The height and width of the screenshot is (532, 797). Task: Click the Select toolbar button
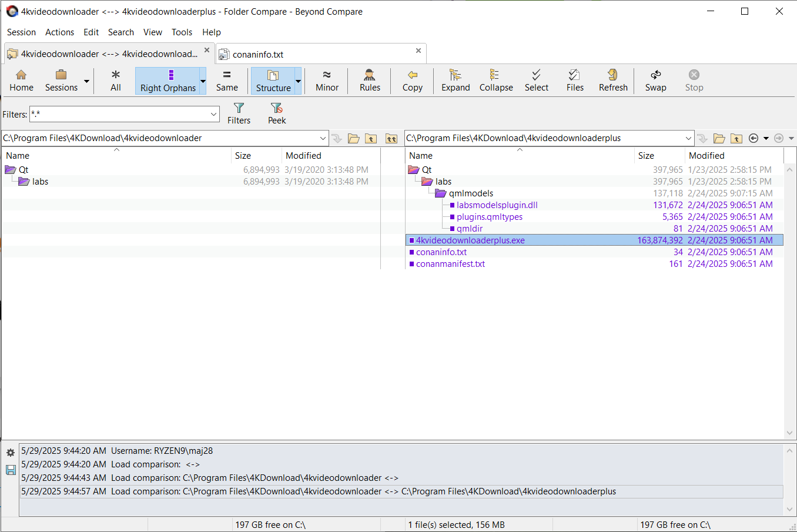pyautogui.click(x=537, y=81)
